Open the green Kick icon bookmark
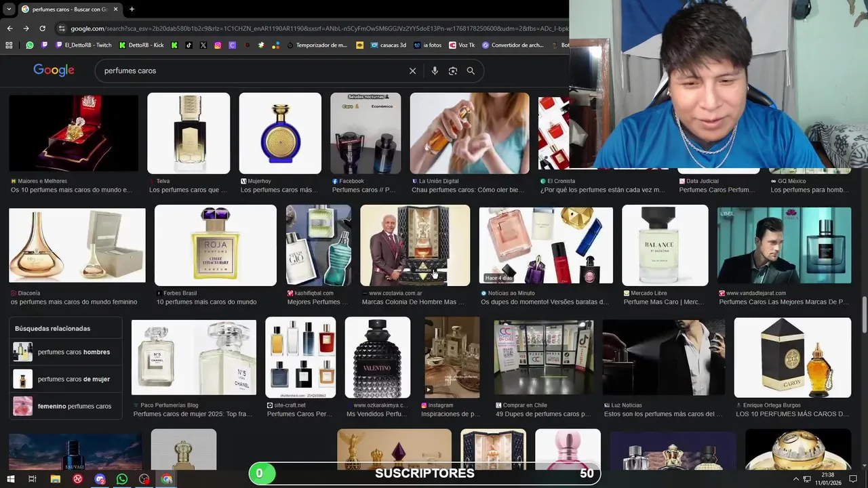The height and width of the screenshot is (488, 868). point(174,45)
